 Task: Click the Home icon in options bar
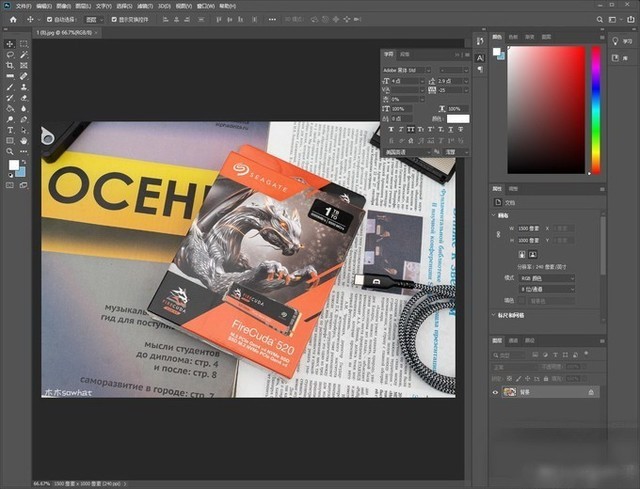[13, 19]
